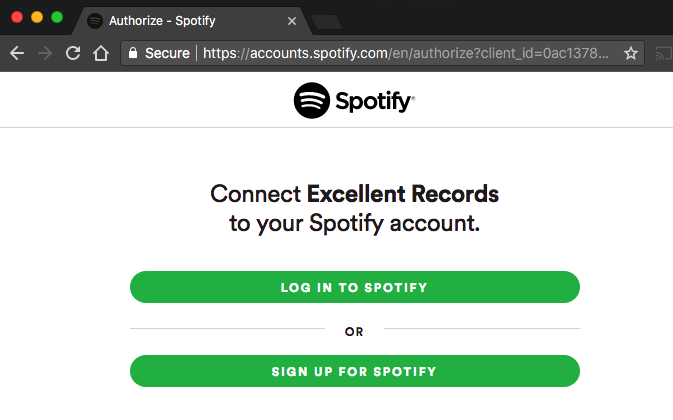This screenshot has width=673, height=420.
Task: Click the round Spotify logo in page header
Action: click(312, 100)
